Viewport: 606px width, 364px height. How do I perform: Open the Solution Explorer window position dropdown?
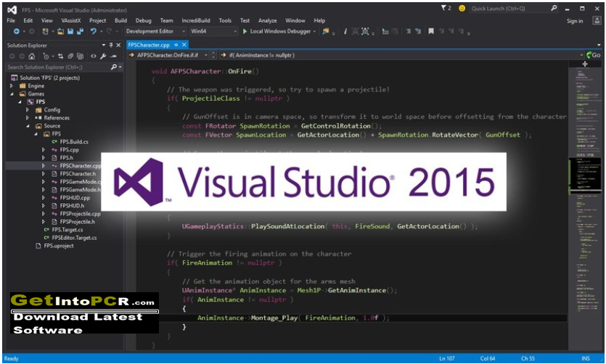coord(104,45)
